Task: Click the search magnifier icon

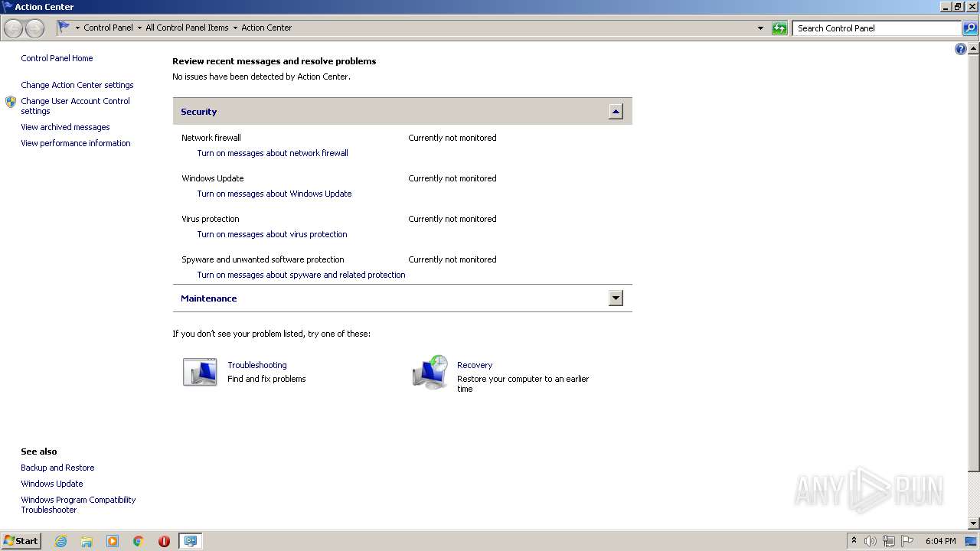Action: pos(970,28)
